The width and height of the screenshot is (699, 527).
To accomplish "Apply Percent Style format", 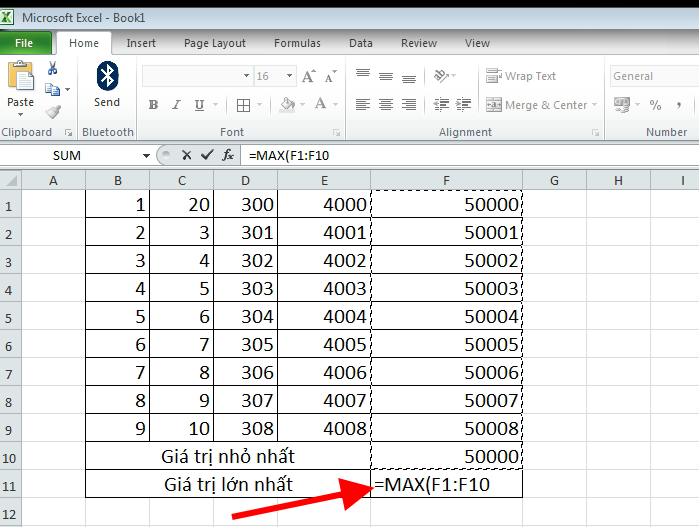I will [x=655, y=105].
